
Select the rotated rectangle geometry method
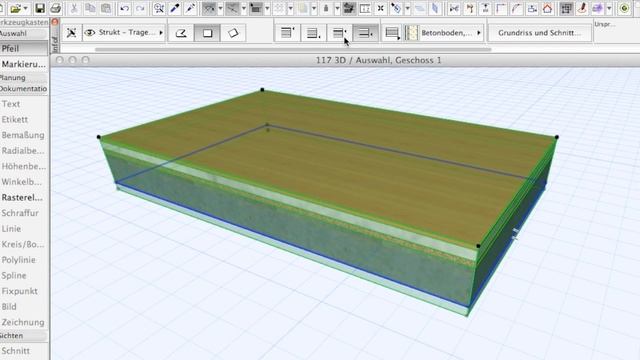233,33
